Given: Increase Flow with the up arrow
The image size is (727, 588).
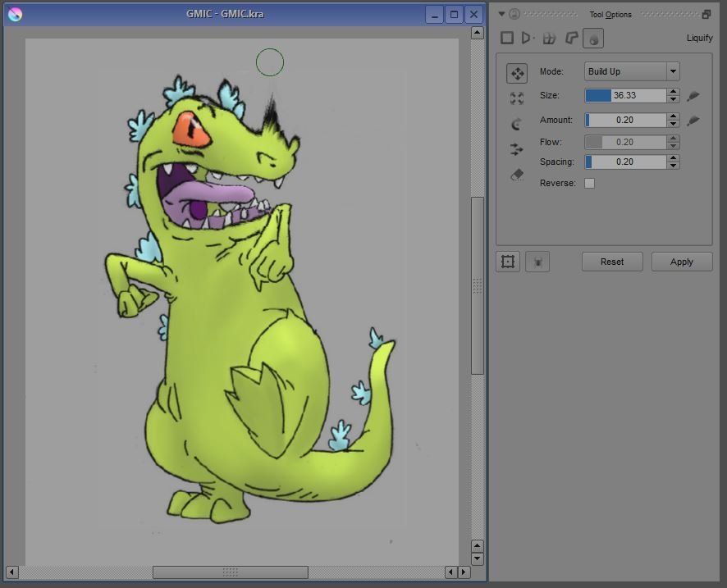Looking at the screenshot, I should 673,139.
